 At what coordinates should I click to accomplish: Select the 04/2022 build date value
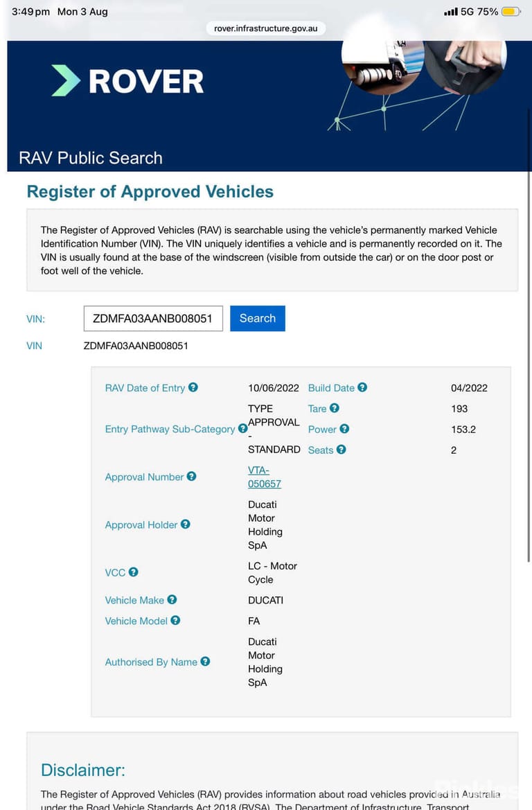(469, 388)
